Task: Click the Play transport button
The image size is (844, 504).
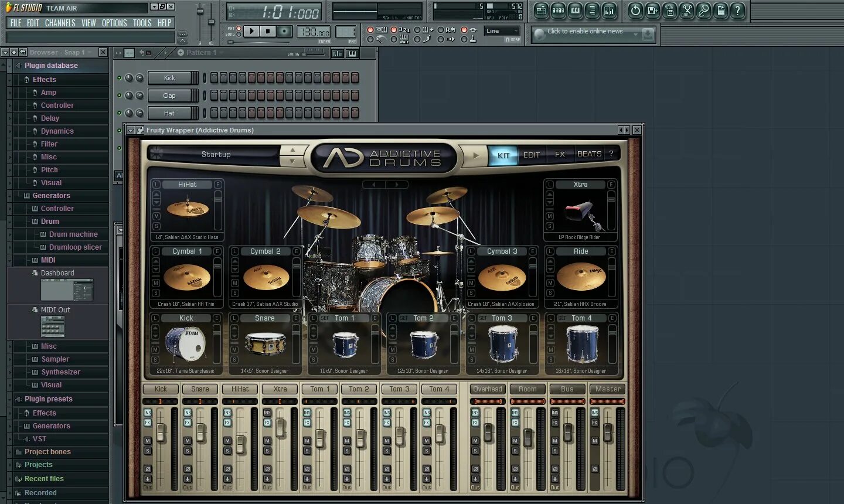Action: coord(251,31)
